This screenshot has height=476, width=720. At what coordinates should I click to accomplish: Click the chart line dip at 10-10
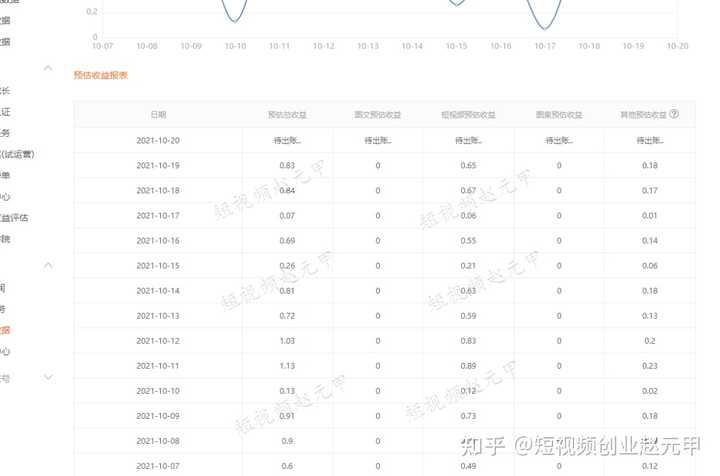coord(235,21)
